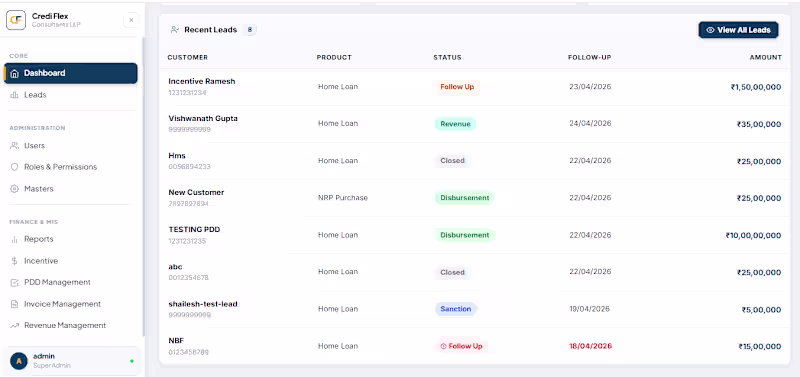Click the amount ₹5,00,000
The width and height of the screenshot is (800, 377).
point(761,310)
